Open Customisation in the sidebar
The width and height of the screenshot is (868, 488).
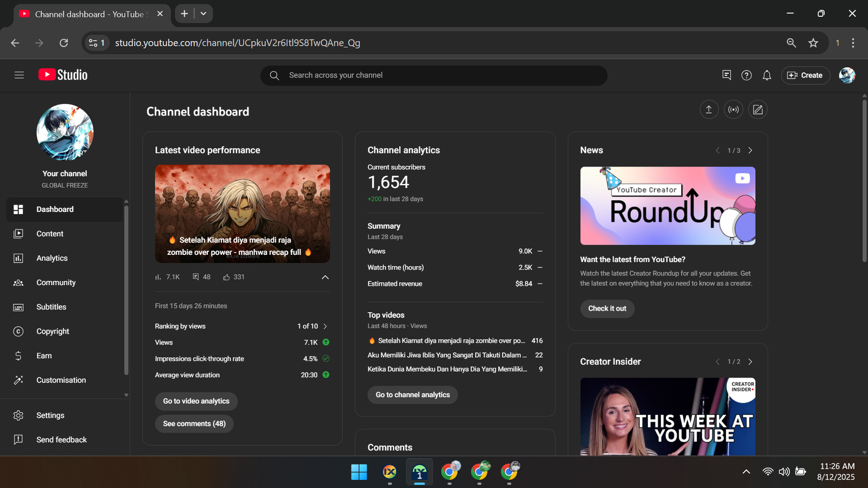pos(65,380)
